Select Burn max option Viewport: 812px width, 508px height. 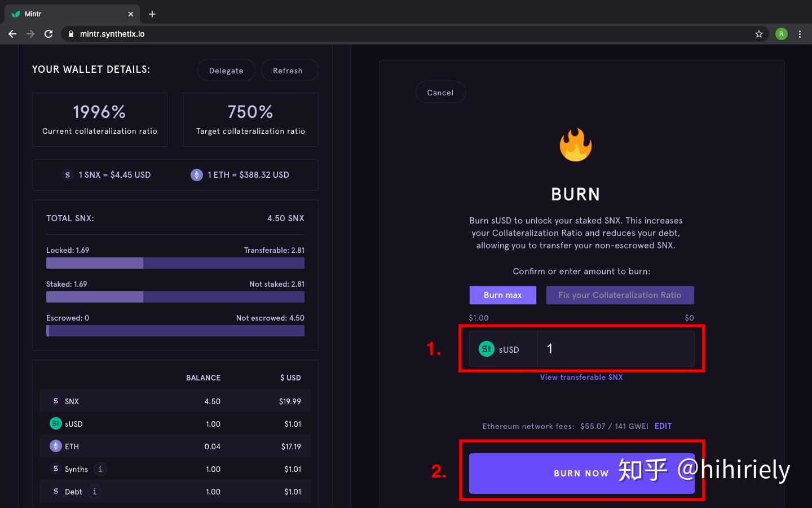503,295
